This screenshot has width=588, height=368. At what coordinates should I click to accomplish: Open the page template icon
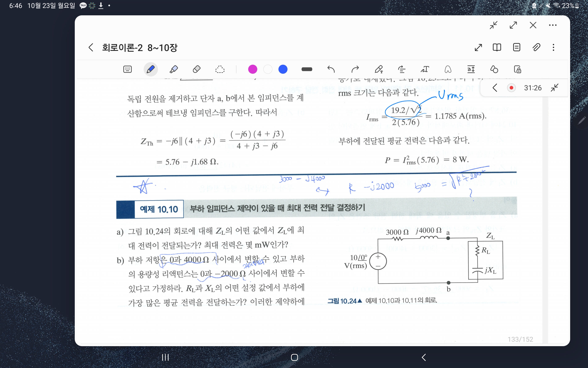(516, 47)
